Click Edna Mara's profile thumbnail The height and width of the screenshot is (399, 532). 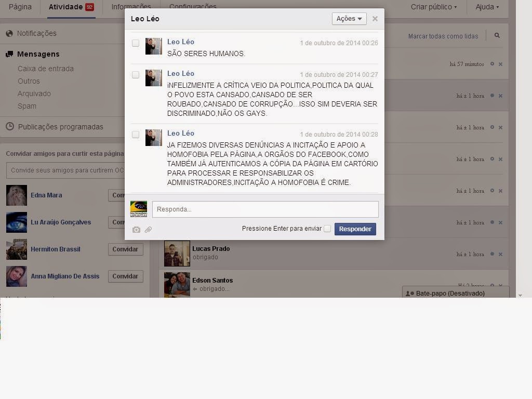click(x=17, y=195)
